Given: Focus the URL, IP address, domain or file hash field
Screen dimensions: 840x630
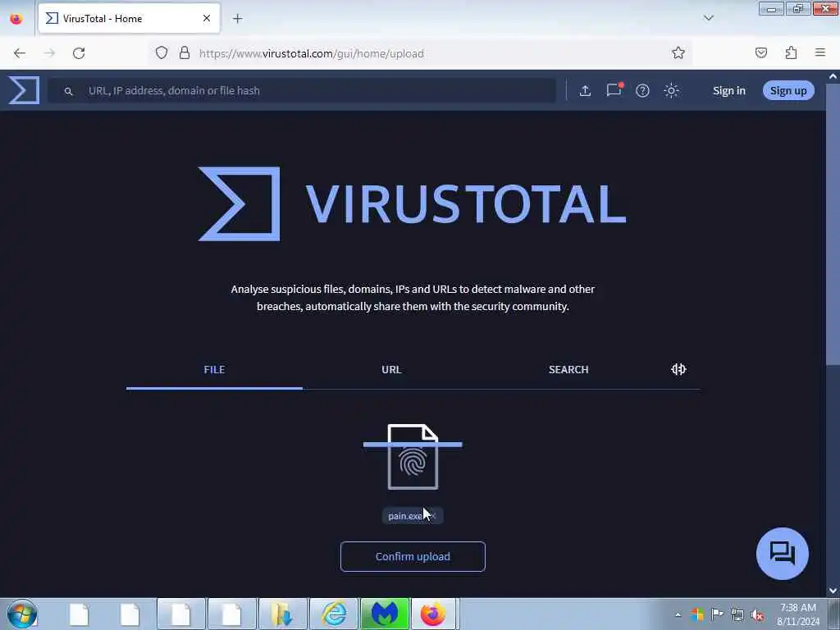Looking at the screenshot, I should point(302,90).
